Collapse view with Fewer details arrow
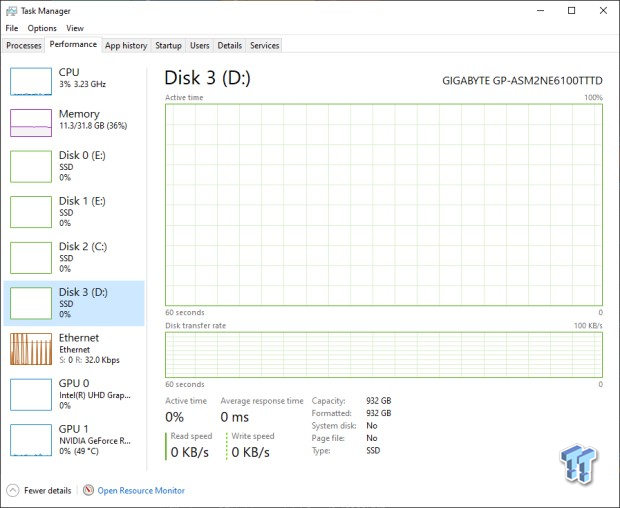 tap(12, 490)
